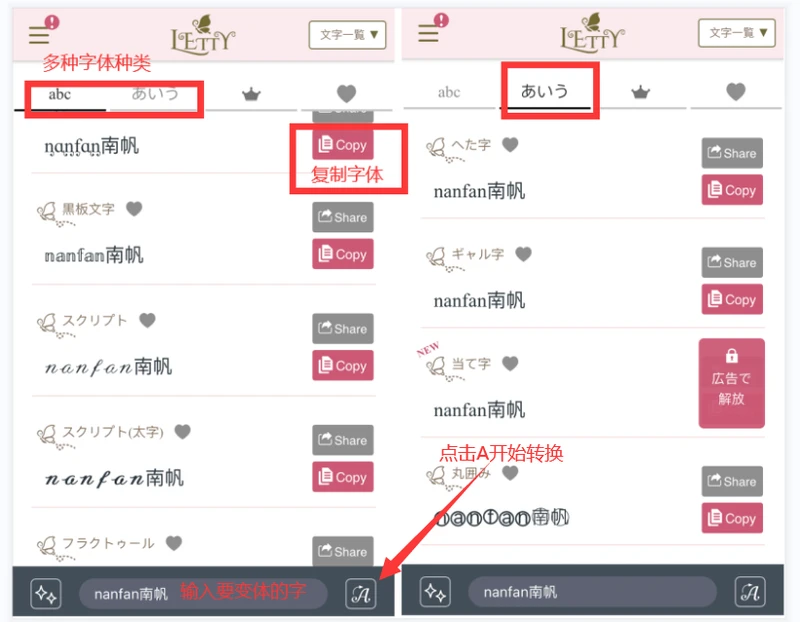Copy the 黒板文字 styled text
This screenshot has width=800, height=622.
point(343,254)
